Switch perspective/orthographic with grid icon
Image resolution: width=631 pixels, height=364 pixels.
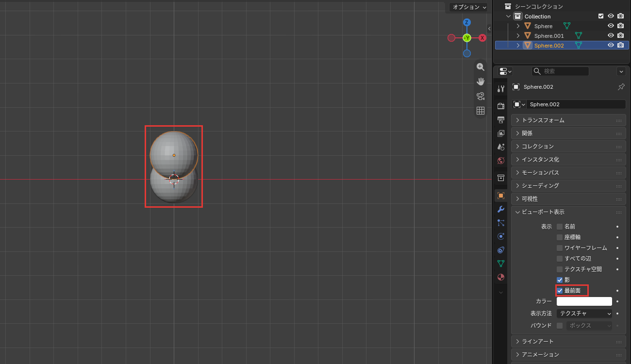(481, 111)
